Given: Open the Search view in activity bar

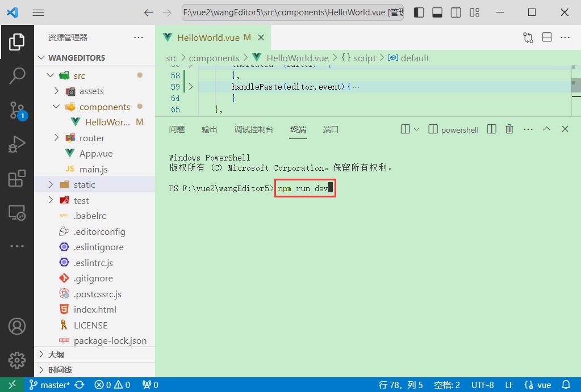Looking at the screenshot, I should click(x=17, y=75).
